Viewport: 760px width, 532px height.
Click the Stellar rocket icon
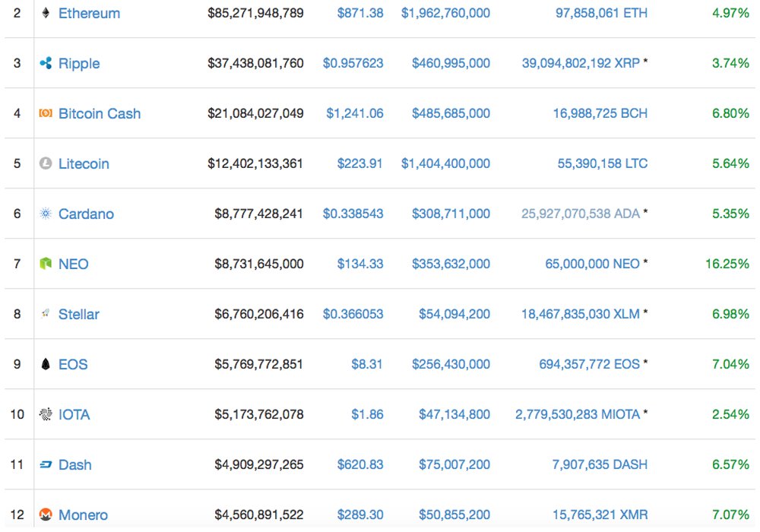[x=46, y=314]
